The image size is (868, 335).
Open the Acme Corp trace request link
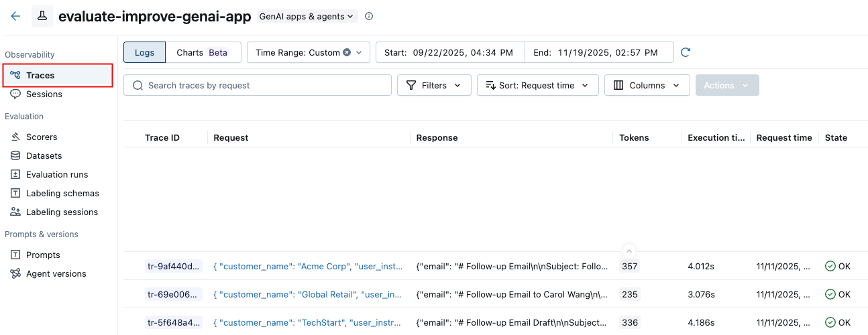[308, 266]
